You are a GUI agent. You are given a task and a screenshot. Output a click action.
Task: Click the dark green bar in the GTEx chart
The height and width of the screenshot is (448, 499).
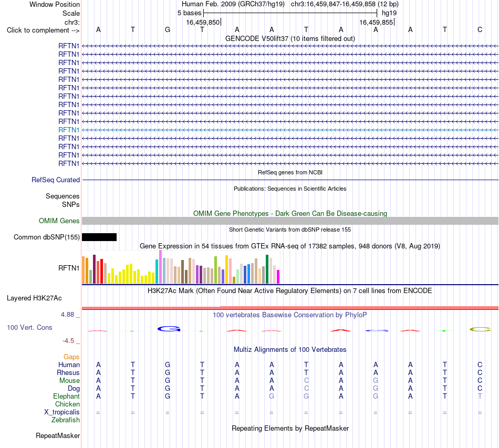coord(267,269)
